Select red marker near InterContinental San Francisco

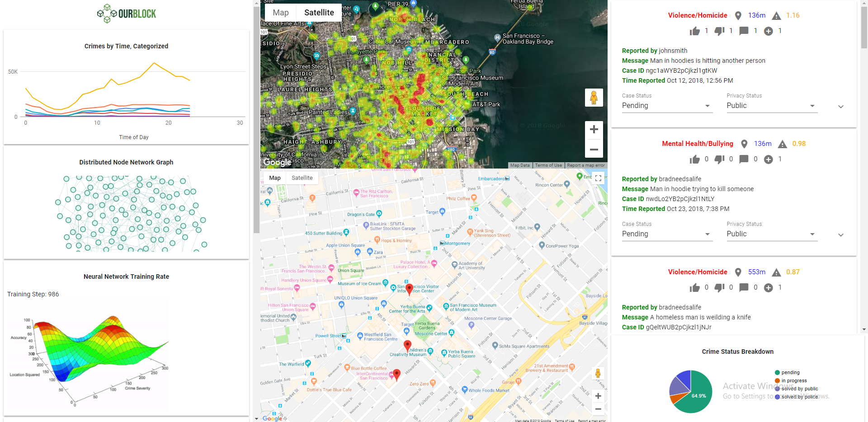[396, 375]
